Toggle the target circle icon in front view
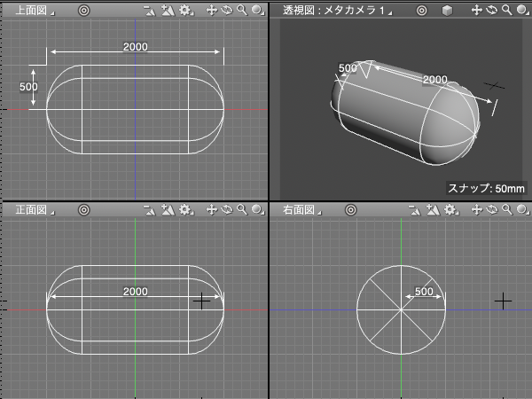This screenshot has width=532, height=399. point(83,210)
